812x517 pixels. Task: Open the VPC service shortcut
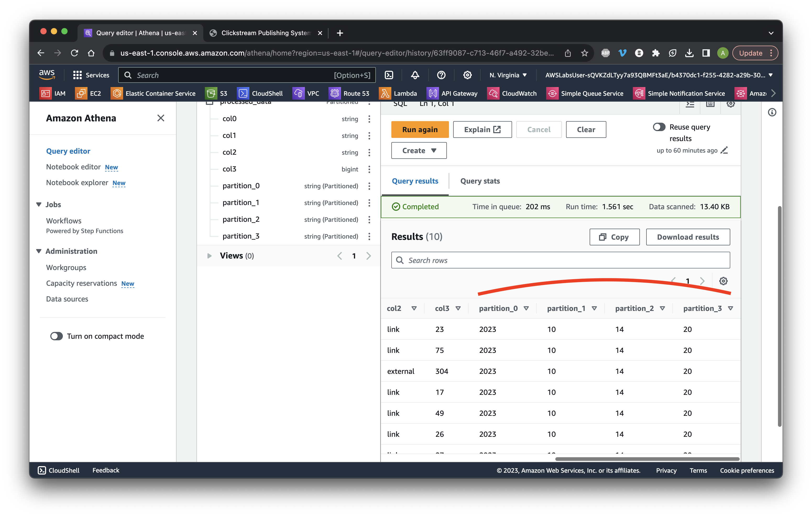(x=306, y=94)
